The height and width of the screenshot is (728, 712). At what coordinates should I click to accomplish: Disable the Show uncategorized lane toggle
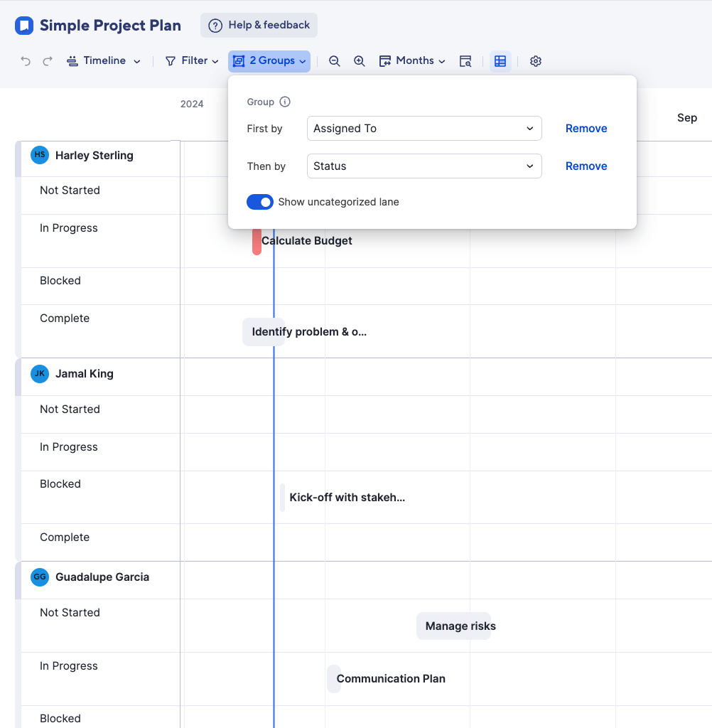(260, 202)
